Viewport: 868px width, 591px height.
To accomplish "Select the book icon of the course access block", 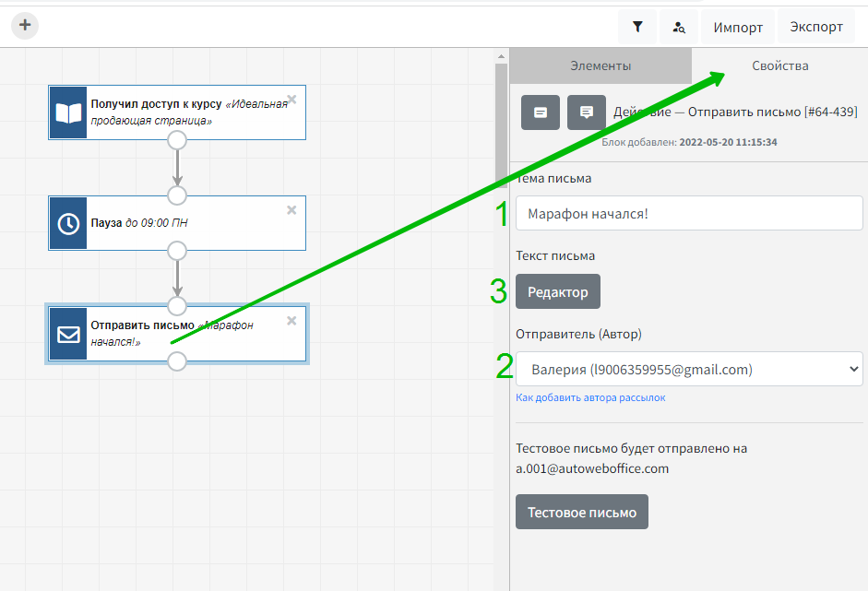I will (68, 112).
